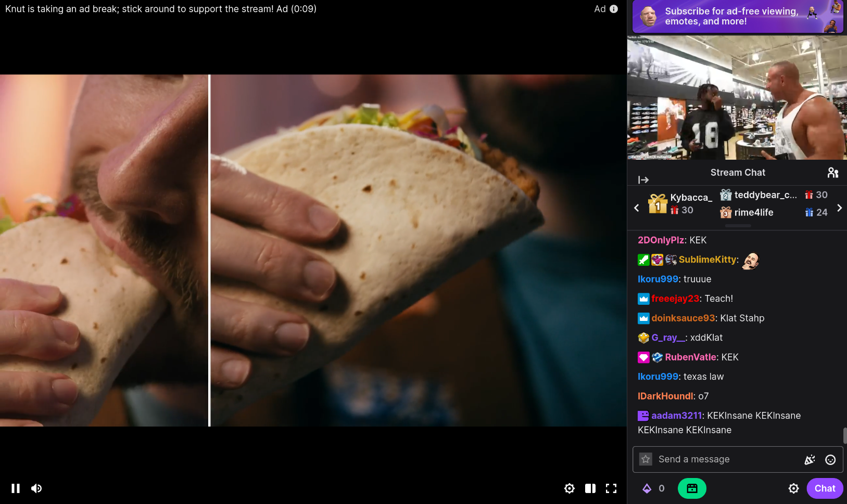Click the mini stream preview thumbnail
The width and height of the screenshot is (847, 504).
(737, 97)
